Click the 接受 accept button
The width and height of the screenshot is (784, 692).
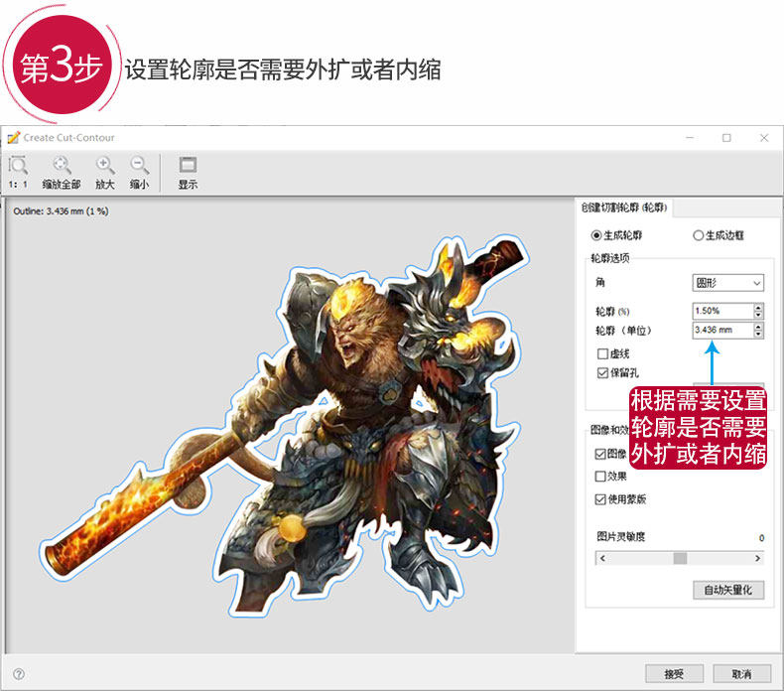674,673
